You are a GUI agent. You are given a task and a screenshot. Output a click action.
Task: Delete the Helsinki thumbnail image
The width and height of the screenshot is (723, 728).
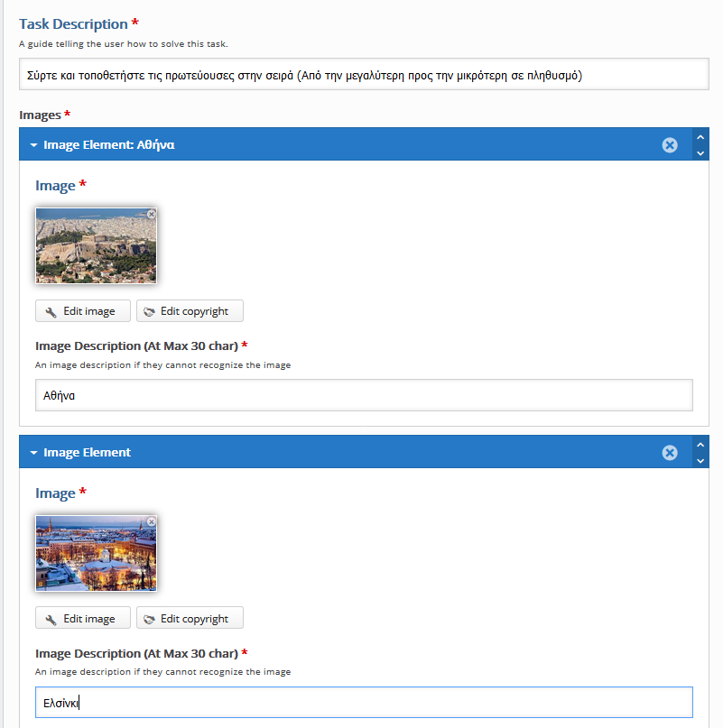pyautogui.click(x=151, y=521)
